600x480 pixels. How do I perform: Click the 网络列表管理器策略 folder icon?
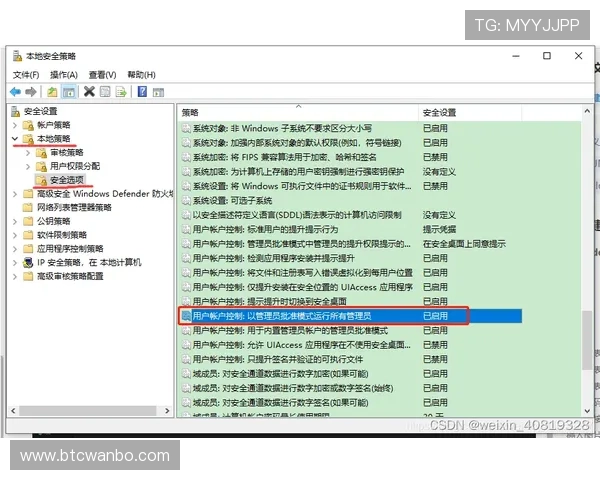[28, 207]
